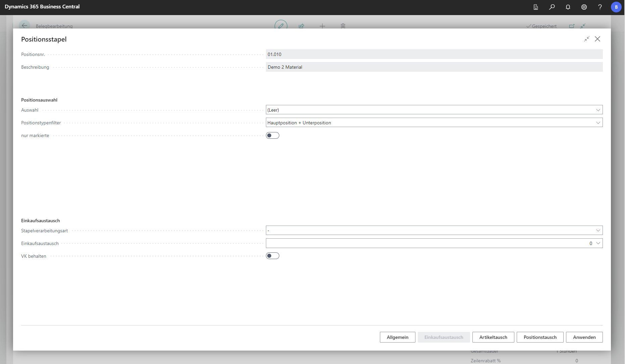Collapse the Positionsstapel dialog with shrink icon
Viewport: 625px width, 364px height.
(x=586, y=39)
